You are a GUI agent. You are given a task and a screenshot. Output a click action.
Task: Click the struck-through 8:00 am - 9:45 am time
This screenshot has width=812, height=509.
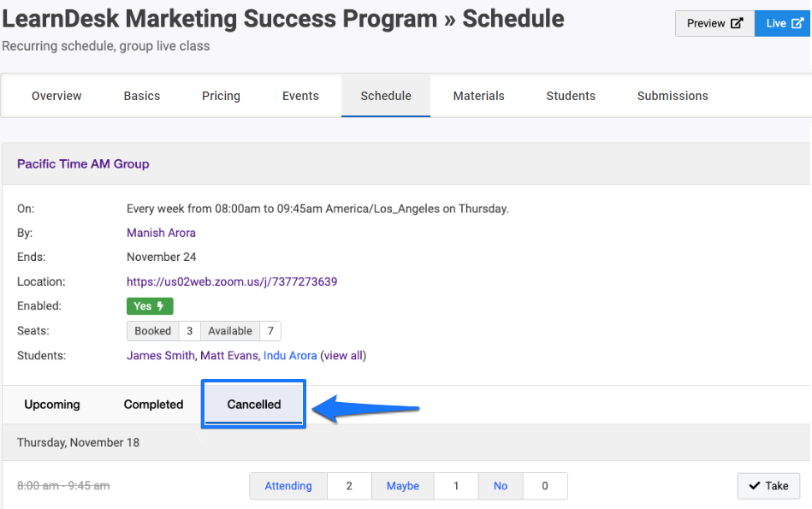point(63,486)
